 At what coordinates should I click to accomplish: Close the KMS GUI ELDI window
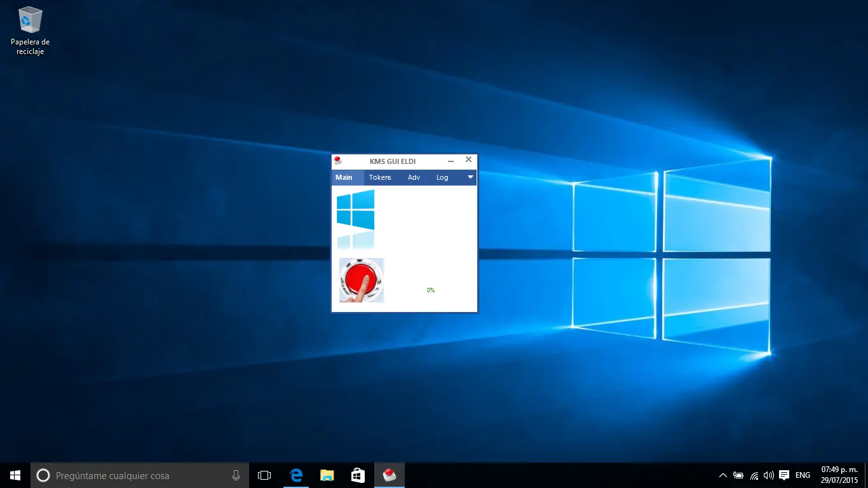pyautogui.click(x=468, y=160)
